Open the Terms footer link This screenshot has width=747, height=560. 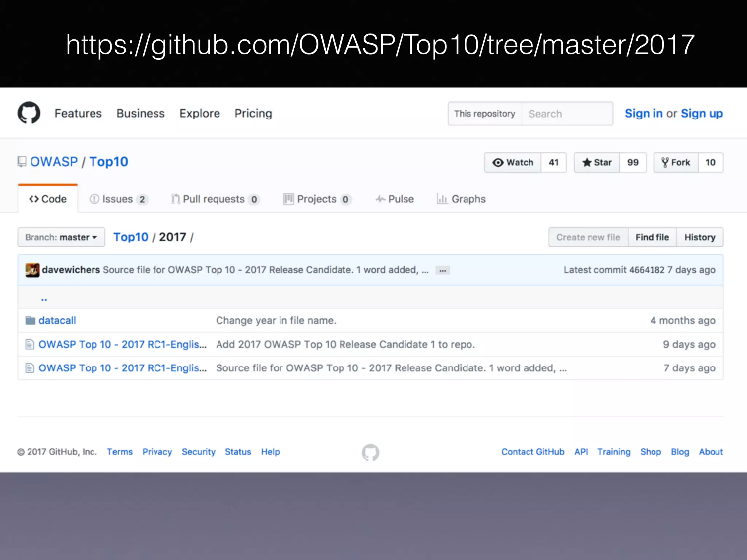tap(120, 452)
